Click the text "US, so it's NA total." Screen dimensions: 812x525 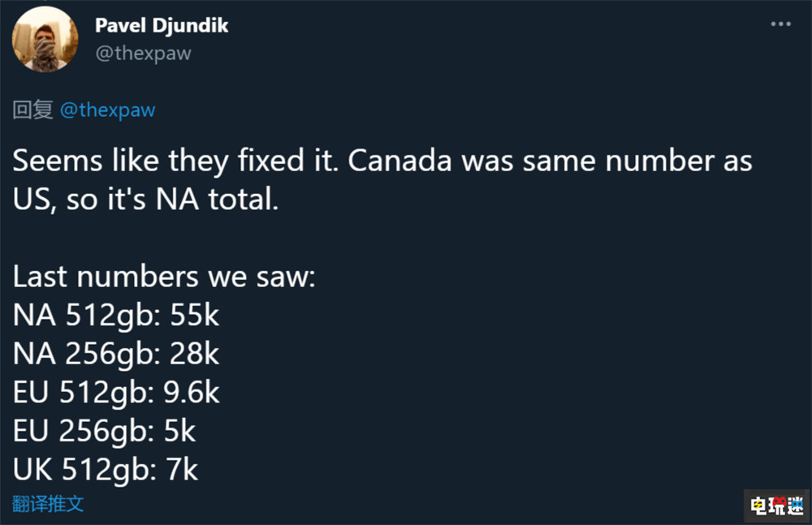pyautogui.click(x=146, y=200)
